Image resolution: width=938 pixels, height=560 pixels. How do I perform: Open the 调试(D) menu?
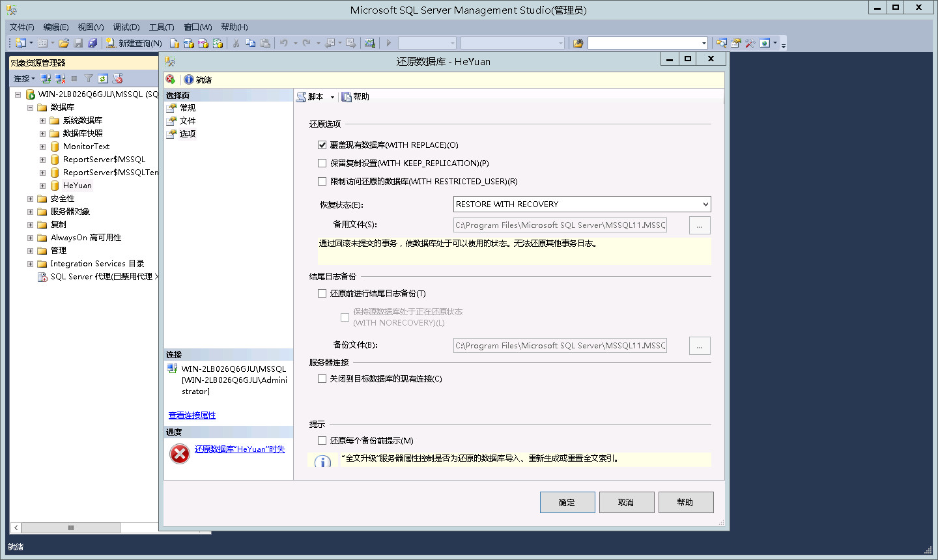(x=126, y=27)
